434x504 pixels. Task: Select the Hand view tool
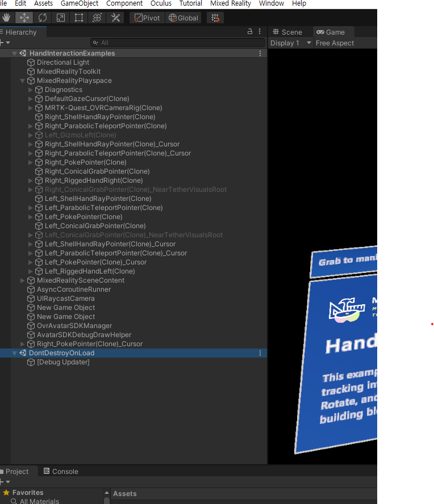(6, 18)
